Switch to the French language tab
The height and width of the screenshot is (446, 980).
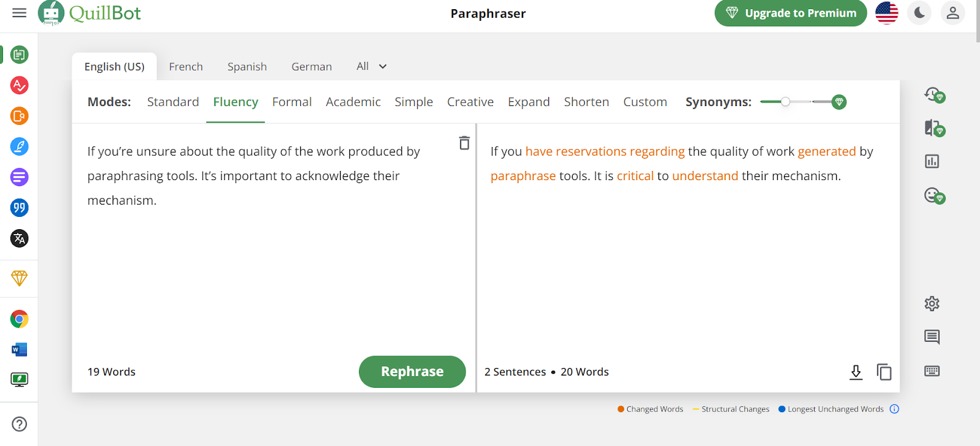186,66
